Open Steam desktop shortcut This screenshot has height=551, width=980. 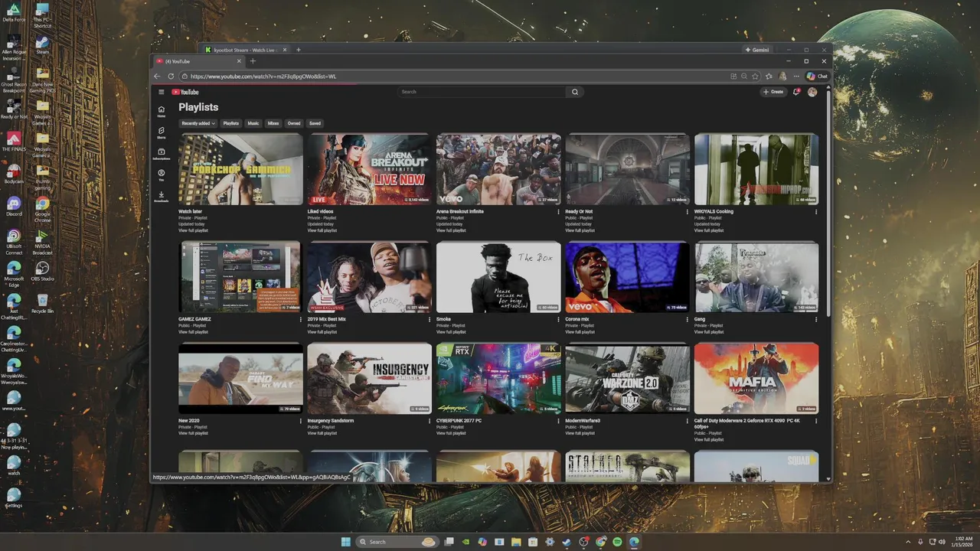click(43, 45)
